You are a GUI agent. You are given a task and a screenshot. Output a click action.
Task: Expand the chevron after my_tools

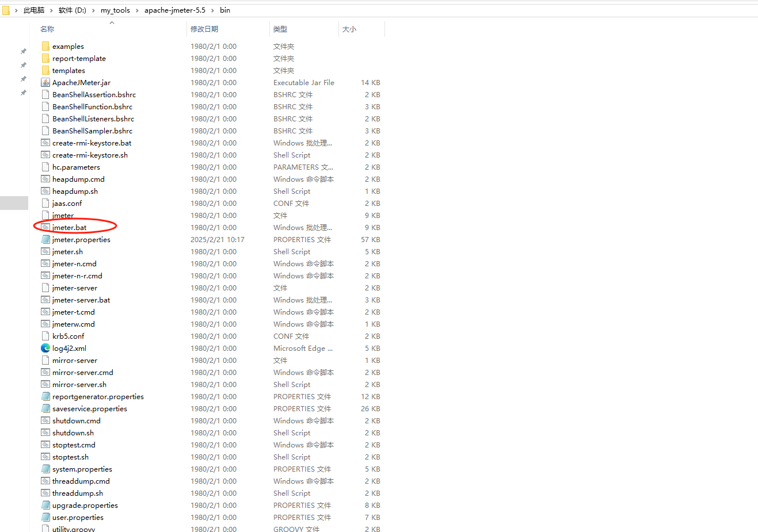tap(137, 10)
